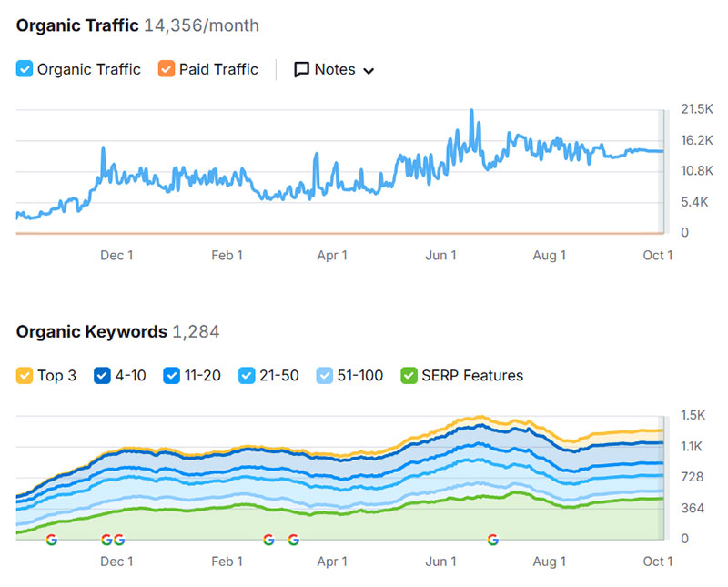
Task: Toggle the 51-100 positions checkbox
Action: tap(325, 375)
